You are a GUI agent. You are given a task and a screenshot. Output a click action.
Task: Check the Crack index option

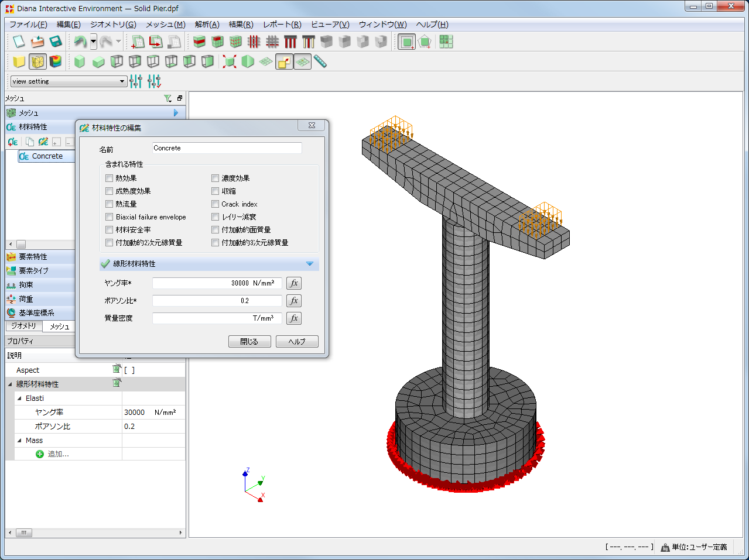coord(216,204)
